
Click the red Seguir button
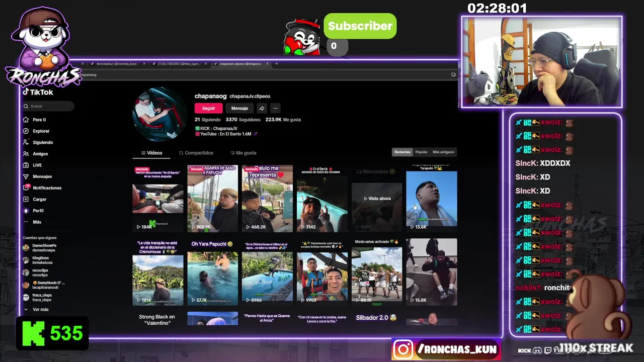point(208,108)
